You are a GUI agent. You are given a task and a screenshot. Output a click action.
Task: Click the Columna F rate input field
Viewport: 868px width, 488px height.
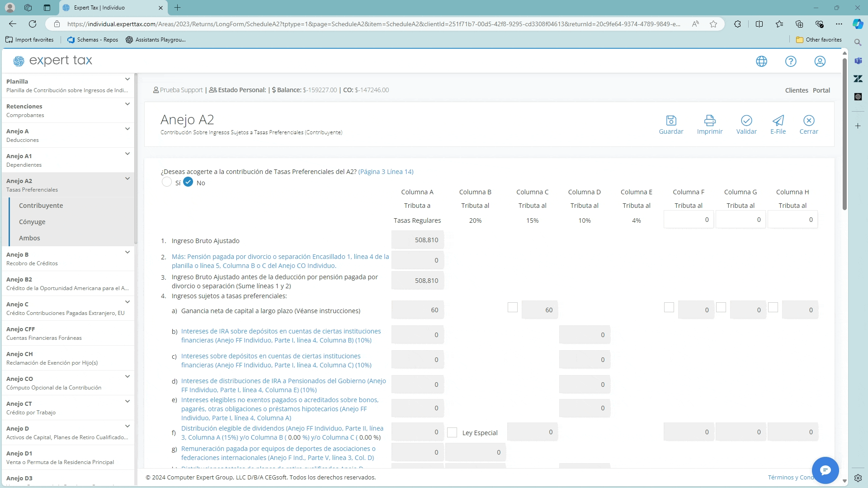(688, 220)
